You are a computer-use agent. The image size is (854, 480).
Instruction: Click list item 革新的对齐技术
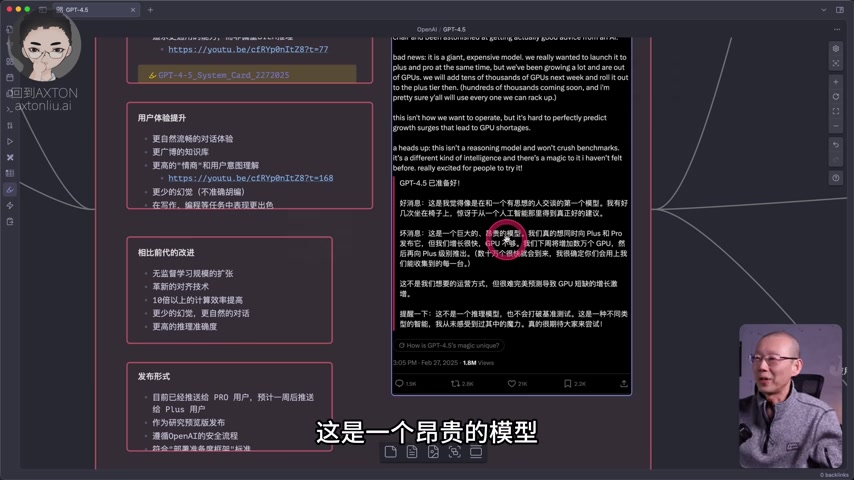click(180, 287)
